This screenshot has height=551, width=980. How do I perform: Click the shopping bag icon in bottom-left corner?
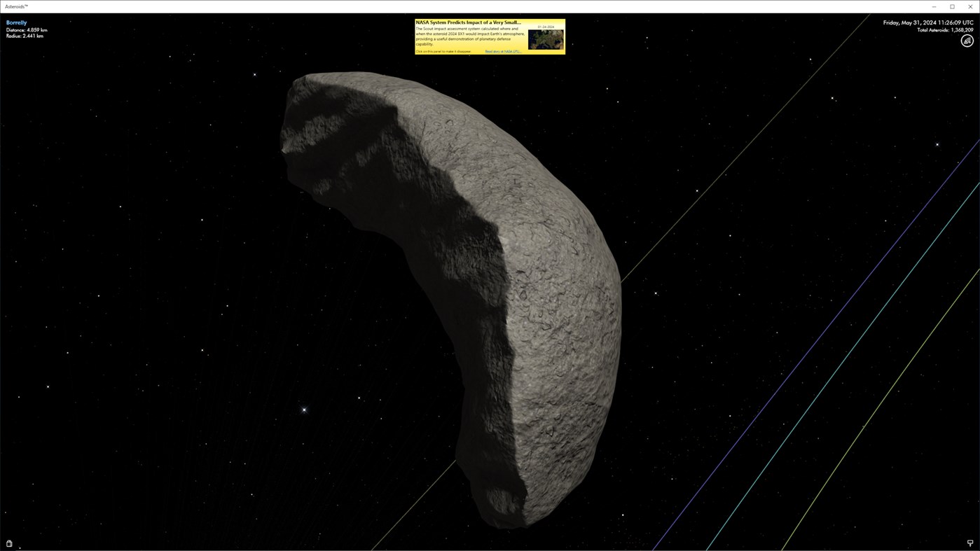click(8, 543)
